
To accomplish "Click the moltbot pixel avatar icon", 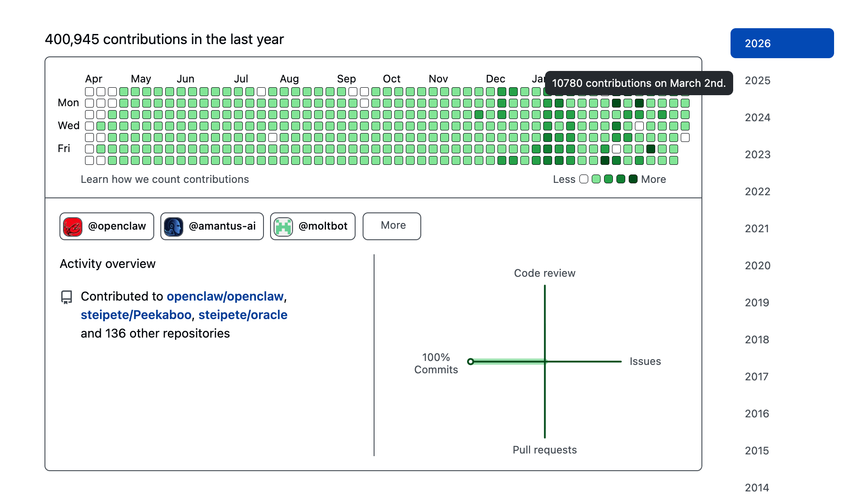I will pos(283,227).
